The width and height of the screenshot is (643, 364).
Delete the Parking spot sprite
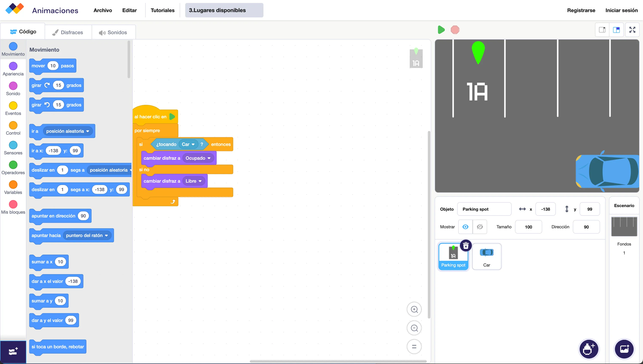click(466, 246)
